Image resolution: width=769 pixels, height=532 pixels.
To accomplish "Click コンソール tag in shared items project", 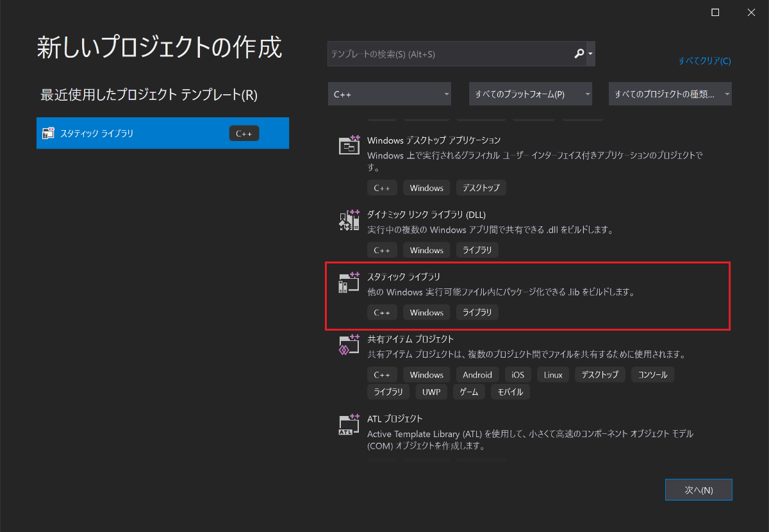I will [x=653, y=374].
